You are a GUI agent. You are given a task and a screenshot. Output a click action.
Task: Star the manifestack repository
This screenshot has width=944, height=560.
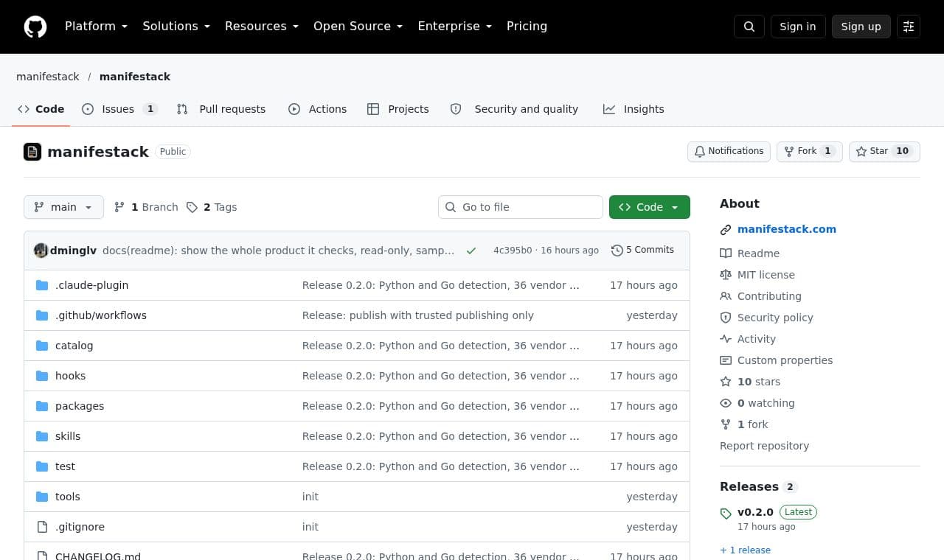884,151
